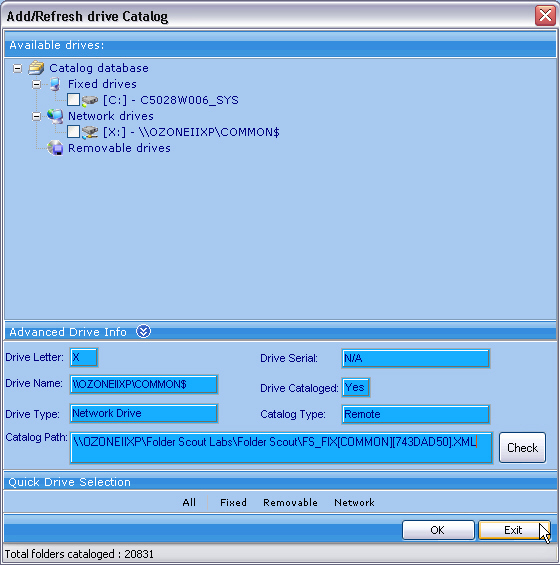
Task: Click the Quick Drive Selection header text
Action: tap(70, 482)
